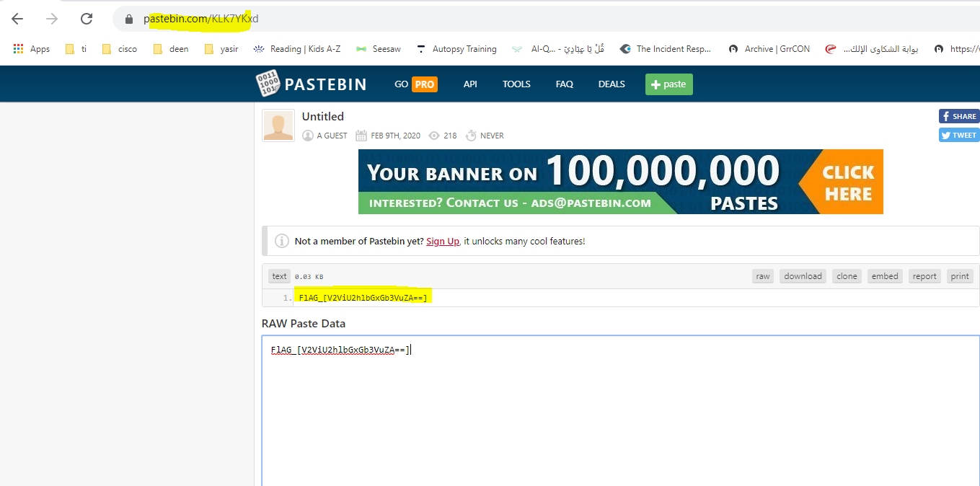Image resolution: width=980 pixels, height=486 pixels.
Task: Click the green + paste button
Action: [668, 84]
